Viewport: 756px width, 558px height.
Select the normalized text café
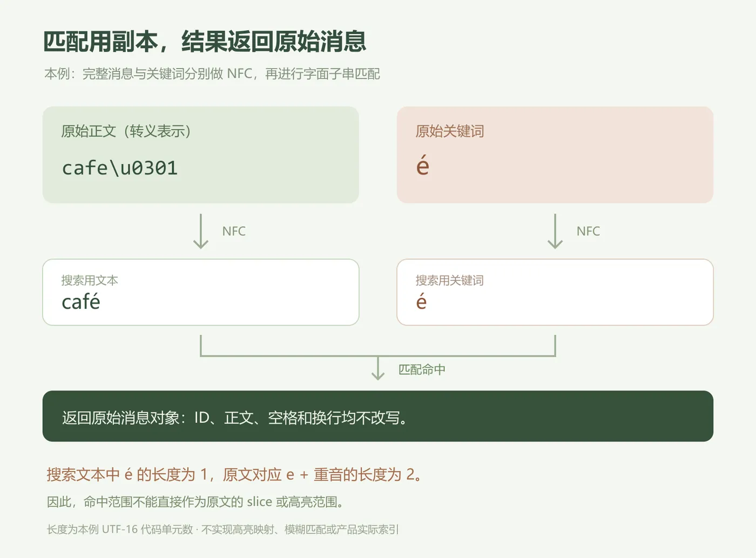point(81,302)
